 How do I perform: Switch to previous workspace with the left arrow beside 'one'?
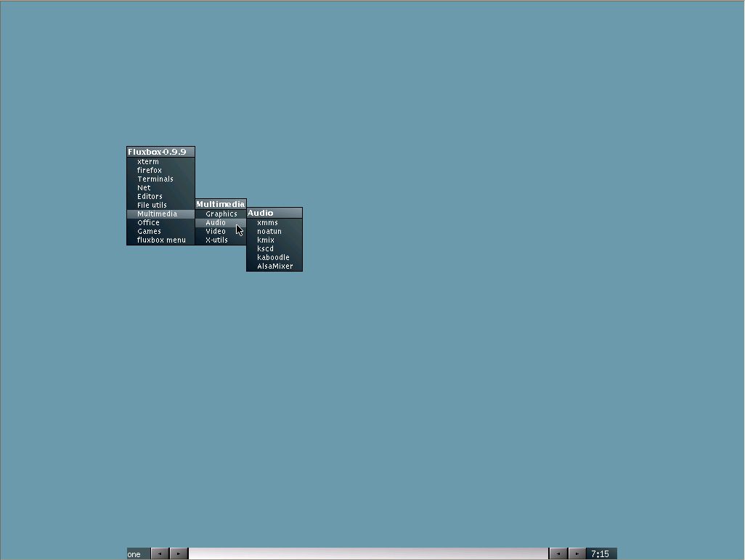[x=160, y=553]
